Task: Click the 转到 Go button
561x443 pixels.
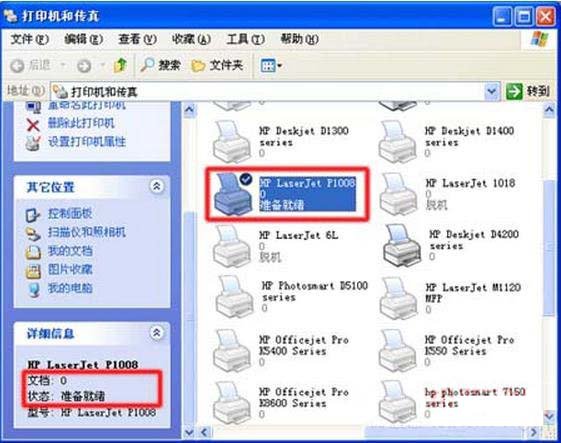Action: [x=528, y=91]
